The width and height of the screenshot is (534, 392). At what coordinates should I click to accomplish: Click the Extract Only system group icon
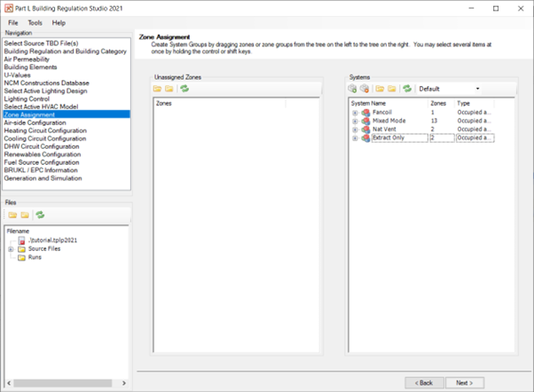[365, 138]
